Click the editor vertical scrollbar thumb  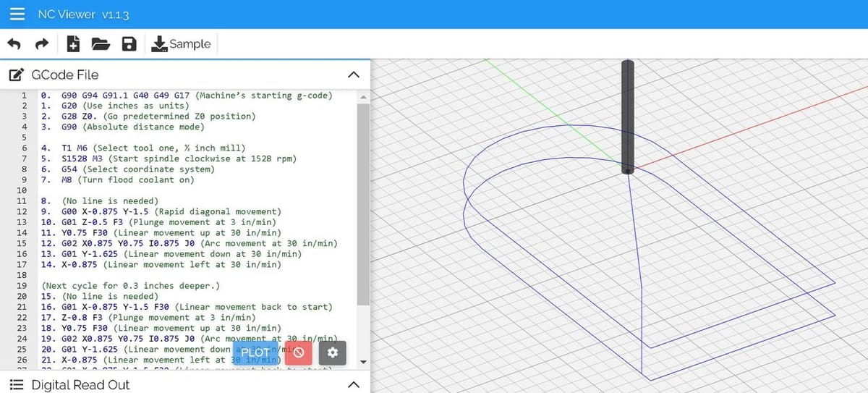click(364, 204)
